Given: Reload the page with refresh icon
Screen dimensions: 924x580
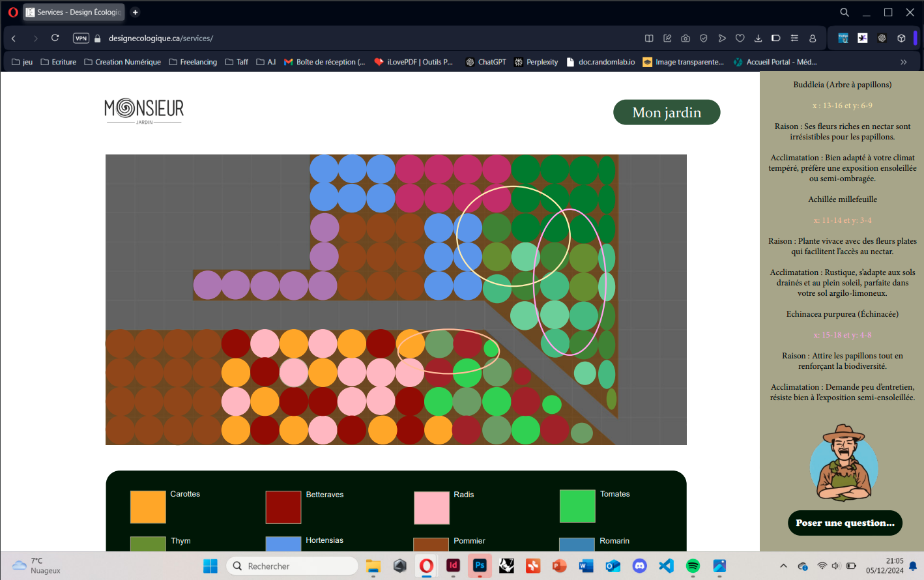Looking at the screenshot, I should coord(55,38).
